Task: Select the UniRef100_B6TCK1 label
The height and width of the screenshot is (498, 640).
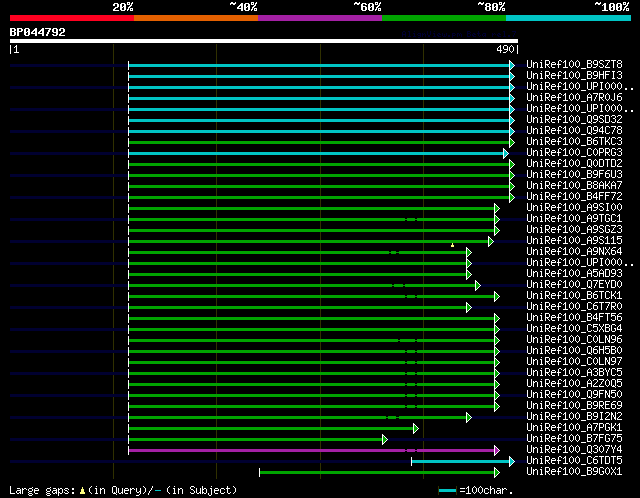Action: pos(574,296)
